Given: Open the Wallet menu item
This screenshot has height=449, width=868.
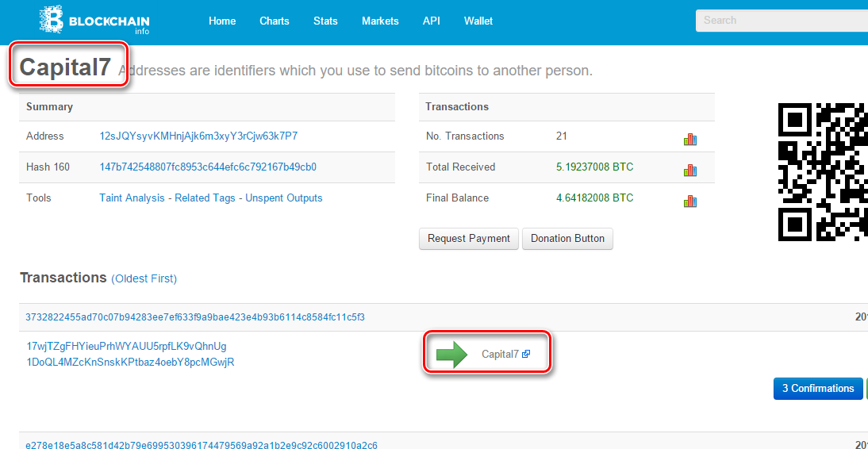Looking at the screenshot, I should click(478, 21).
